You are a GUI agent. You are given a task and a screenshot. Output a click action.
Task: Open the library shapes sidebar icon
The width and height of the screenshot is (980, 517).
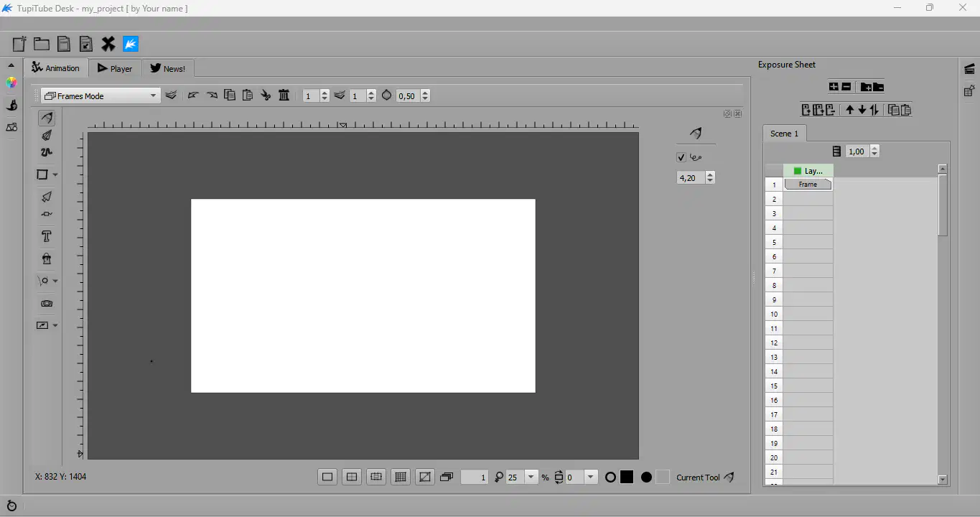coord(11,127)
